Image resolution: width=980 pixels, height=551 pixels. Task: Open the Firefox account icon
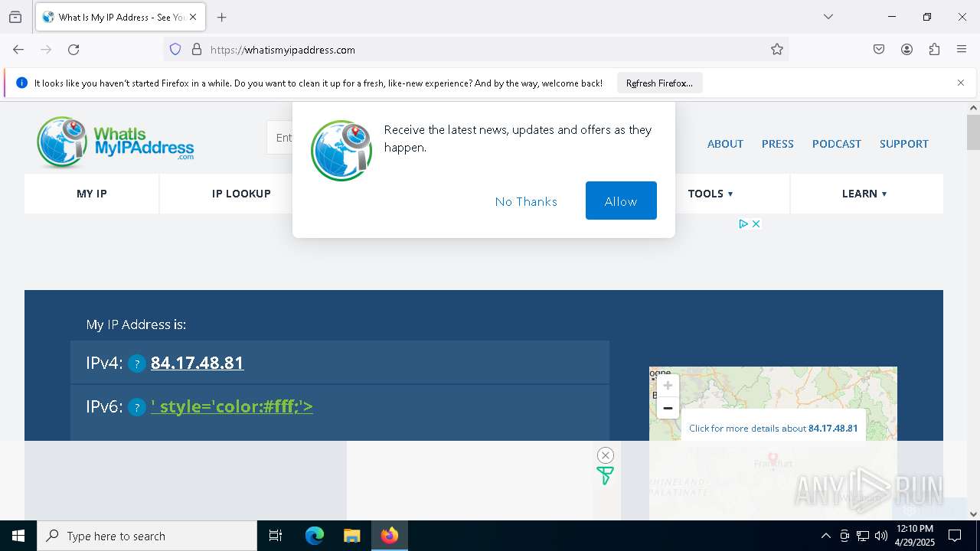tap(906, 50)
